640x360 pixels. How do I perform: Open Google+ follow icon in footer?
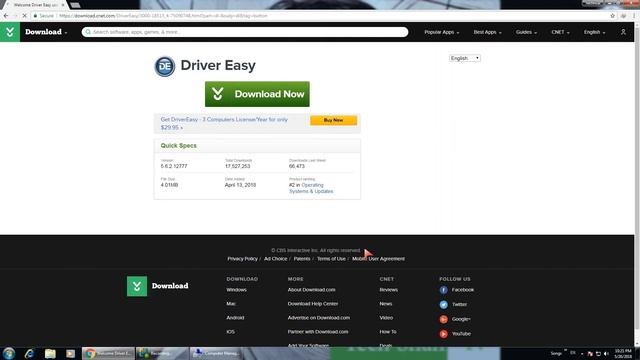[x=443, y=319]
